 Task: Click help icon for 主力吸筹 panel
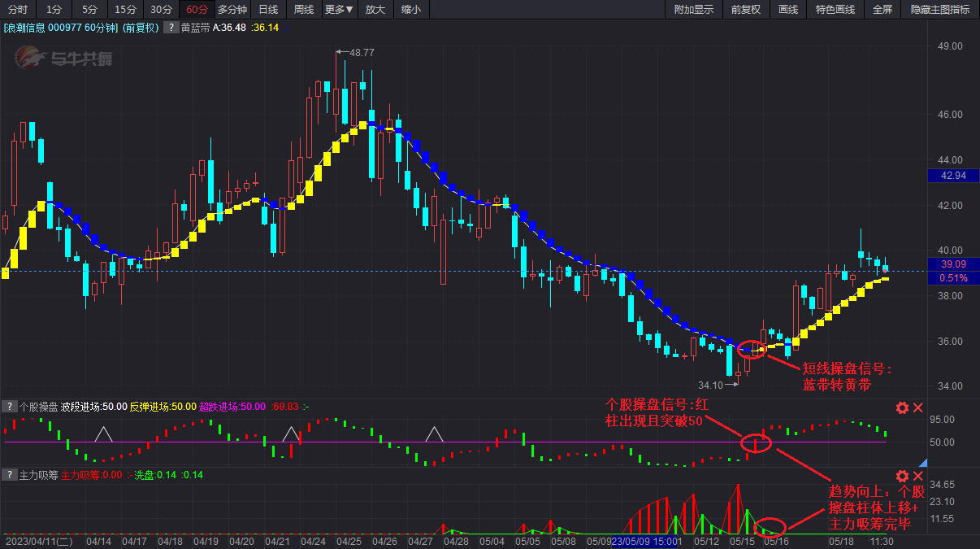(9, 474)
